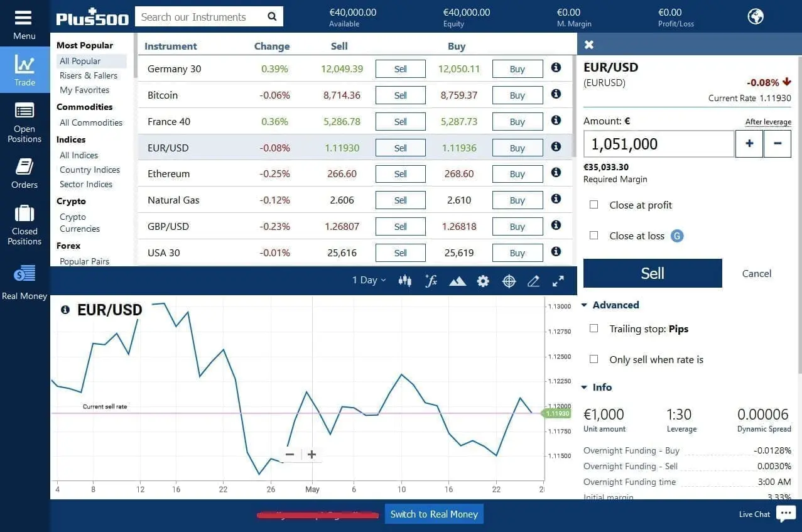Open Country Indices category
802x532 pixels.
tap(90, 170)
